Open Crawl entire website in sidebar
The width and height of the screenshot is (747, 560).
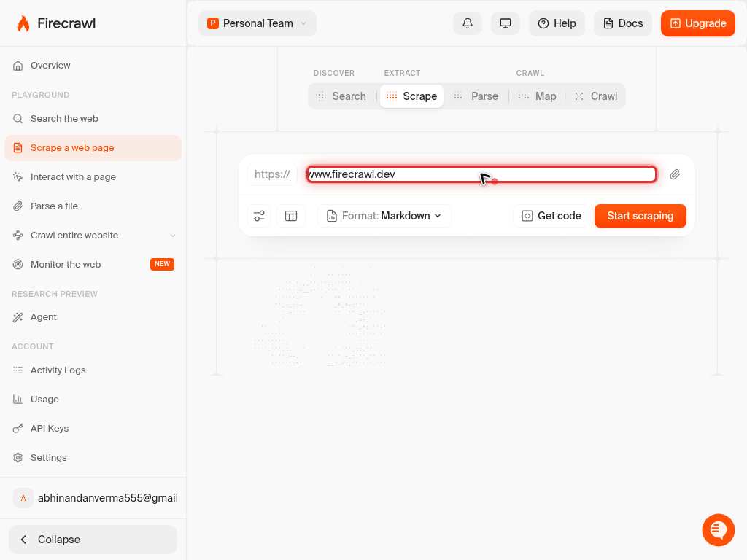93,236
